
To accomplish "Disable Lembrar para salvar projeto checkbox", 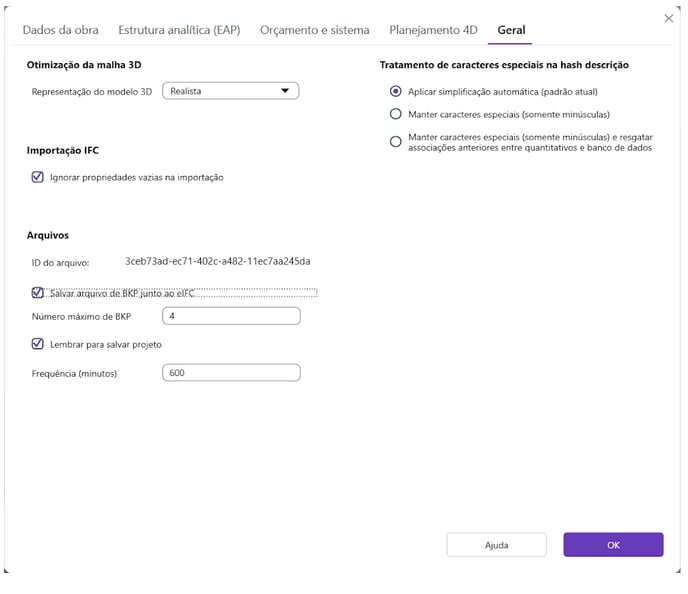I will 38,344.
